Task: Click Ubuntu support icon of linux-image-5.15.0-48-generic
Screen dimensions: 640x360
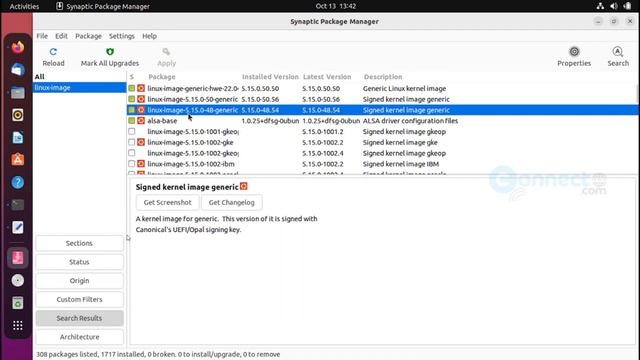Action: (x=141, y=110)
